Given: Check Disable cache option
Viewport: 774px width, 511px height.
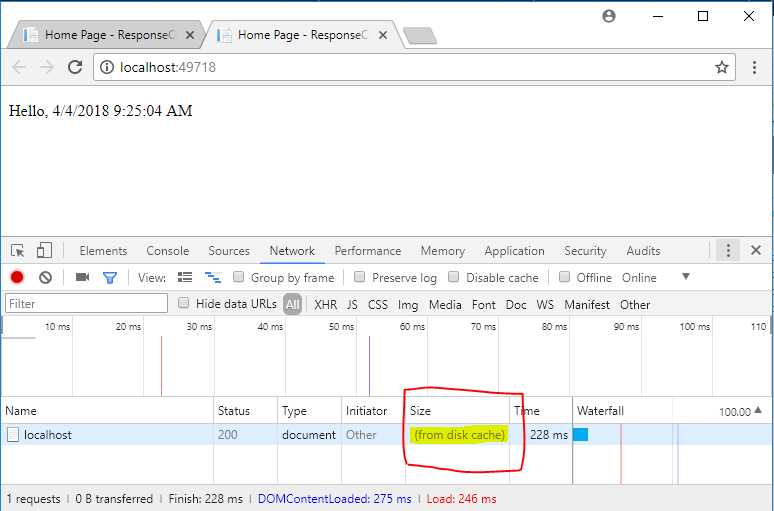Looking at the screenshot, I should click(x=453, y=277).
